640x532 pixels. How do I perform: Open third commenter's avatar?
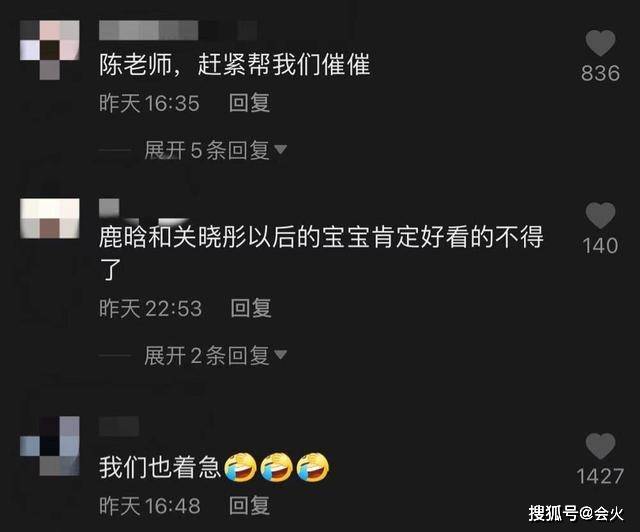[50, 446]
